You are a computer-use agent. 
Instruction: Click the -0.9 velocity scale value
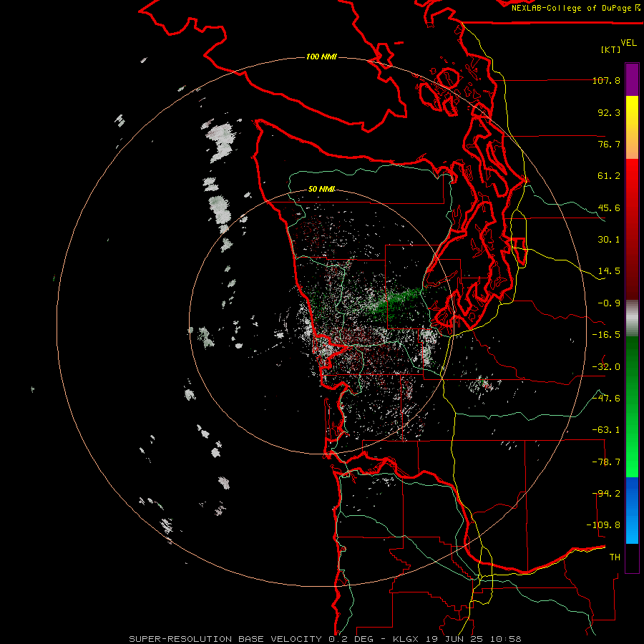point(609,303)
